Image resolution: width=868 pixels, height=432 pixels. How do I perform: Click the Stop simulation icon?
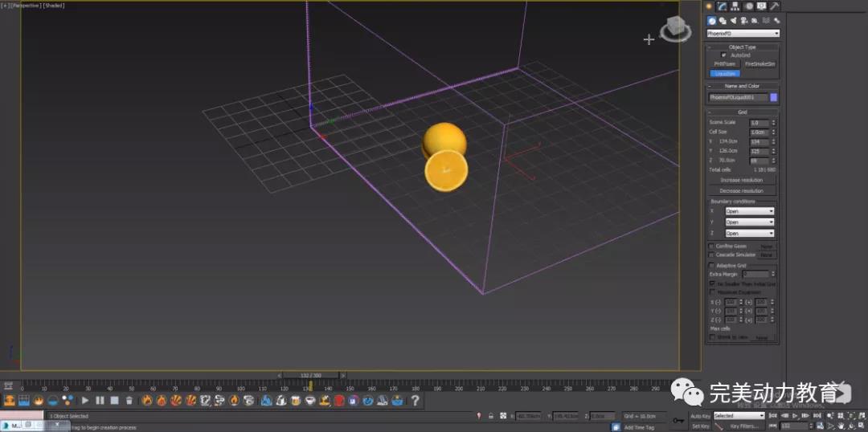coord(114,400)
